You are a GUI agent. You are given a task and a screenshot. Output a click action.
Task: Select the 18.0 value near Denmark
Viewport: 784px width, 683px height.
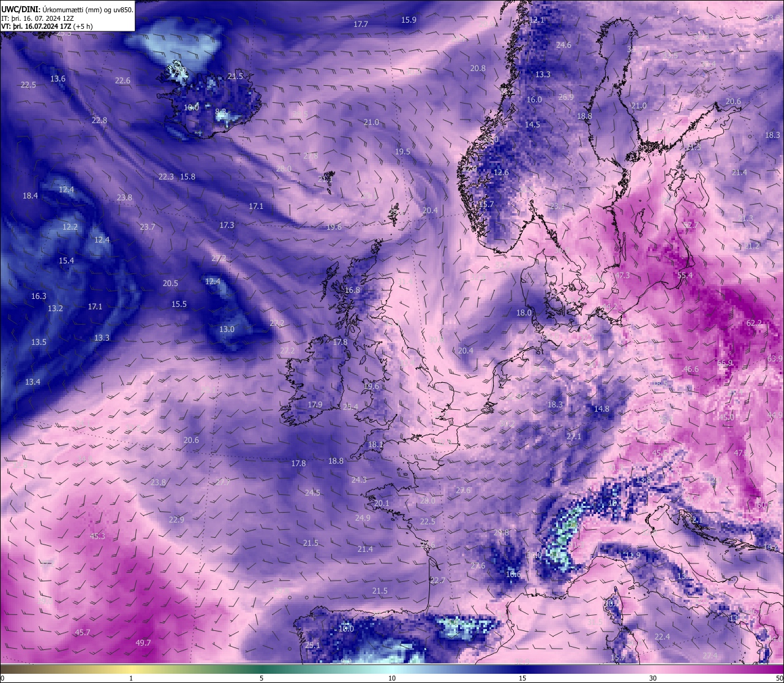pos(524,313)
